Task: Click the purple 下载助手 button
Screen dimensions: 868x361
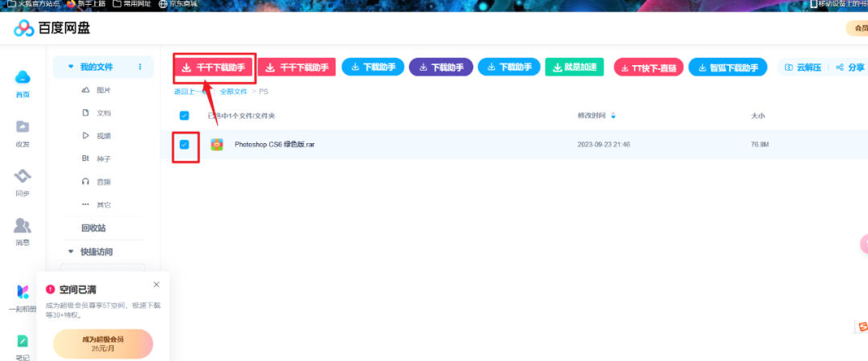Action: [441, 68]
